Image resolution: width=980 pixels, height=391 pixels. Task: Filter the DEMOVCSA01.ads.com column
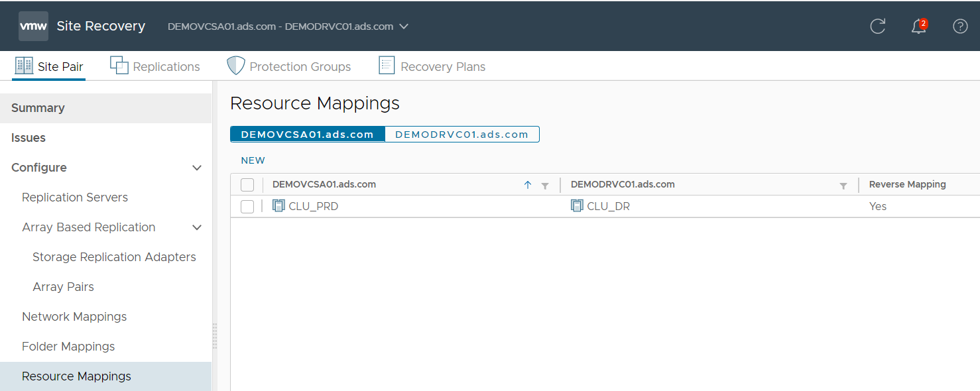tap(545, 186)
